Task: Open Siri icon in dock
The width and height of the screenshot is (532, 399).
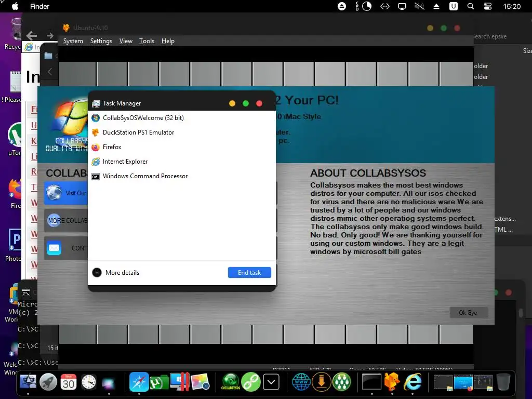Action: 109,383
